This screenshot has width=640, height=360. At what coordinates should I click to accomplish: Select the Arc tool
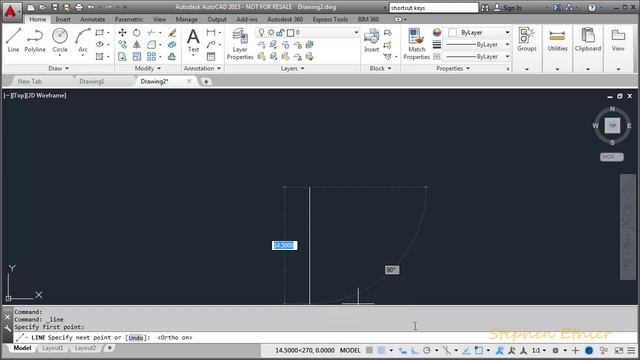83,40
